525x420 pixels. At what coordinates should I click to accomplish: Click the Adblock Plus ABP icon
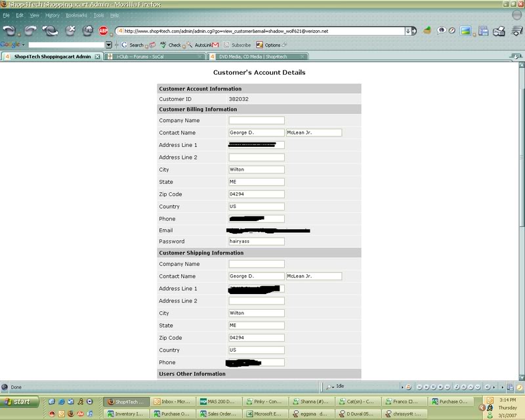click(x=104, y=31)
